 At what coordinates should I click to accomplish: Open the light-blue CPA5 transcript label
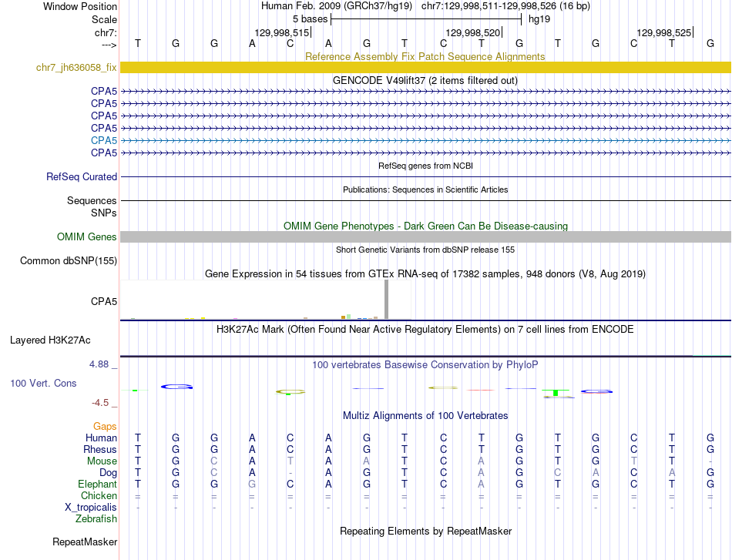[104, 140]
